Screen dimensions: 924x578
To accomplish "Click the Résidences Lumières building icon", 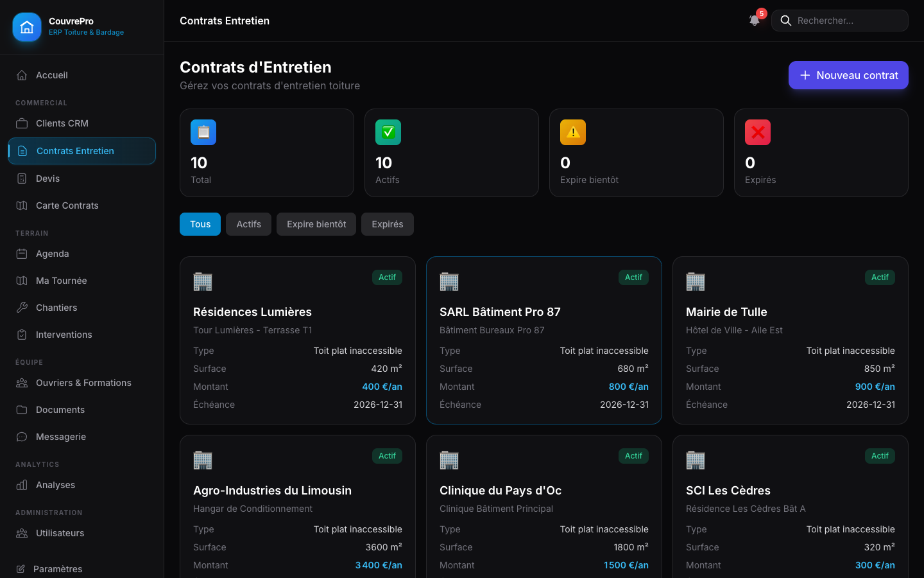I will (x=203, y=281).
